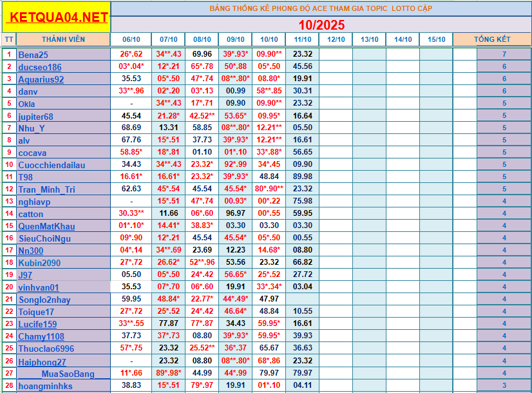The height and width of the screenshot is (393, 532).
Task: Select hoangminhks in the last row
Action: [45, 386]
